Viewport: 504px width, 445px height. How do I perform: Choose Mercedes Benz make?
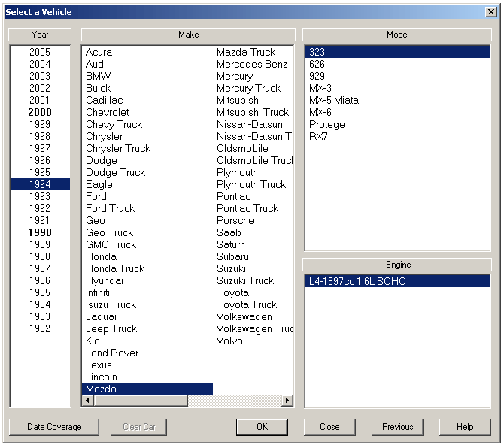click(x=252, y=64)
